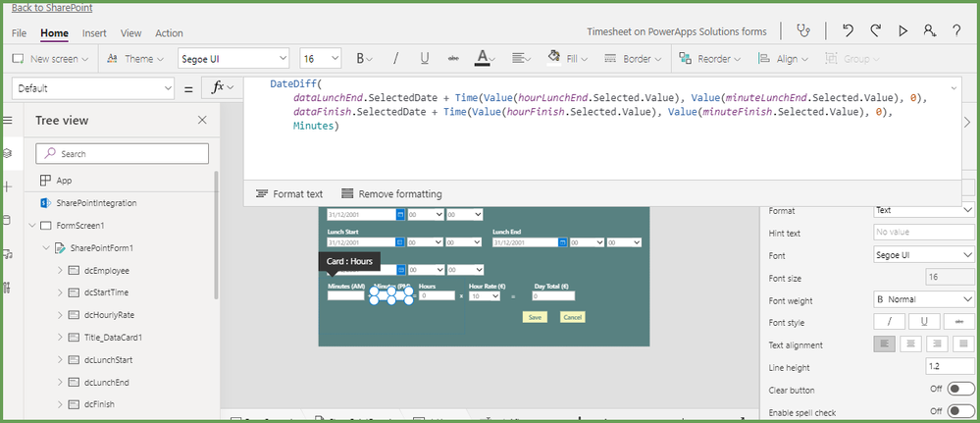Go Back to SharePoint
Viewport: 980px width, 423px height.
(52, 8)
